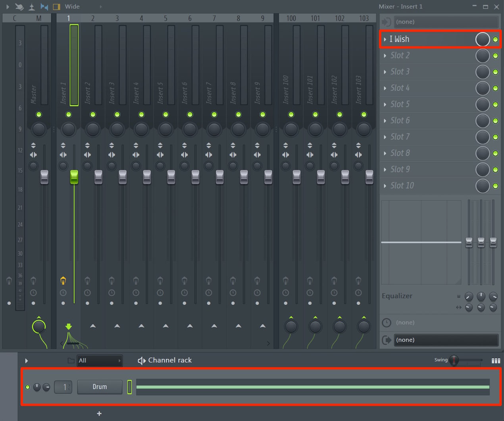The image size is (504, 421).
Task: Open the Wide mixer layout dropdown
Action: 83,6
